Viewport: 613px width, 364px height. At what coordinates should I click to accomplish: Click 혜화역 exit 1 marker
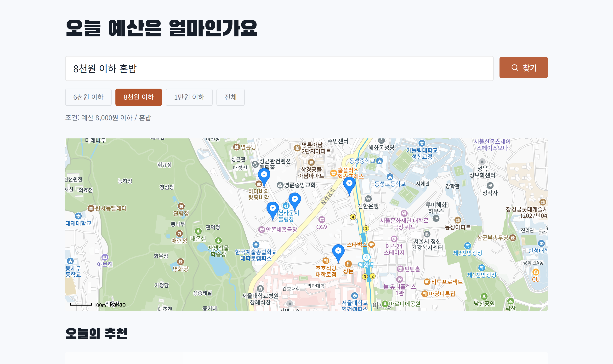[x=366, y=229]
